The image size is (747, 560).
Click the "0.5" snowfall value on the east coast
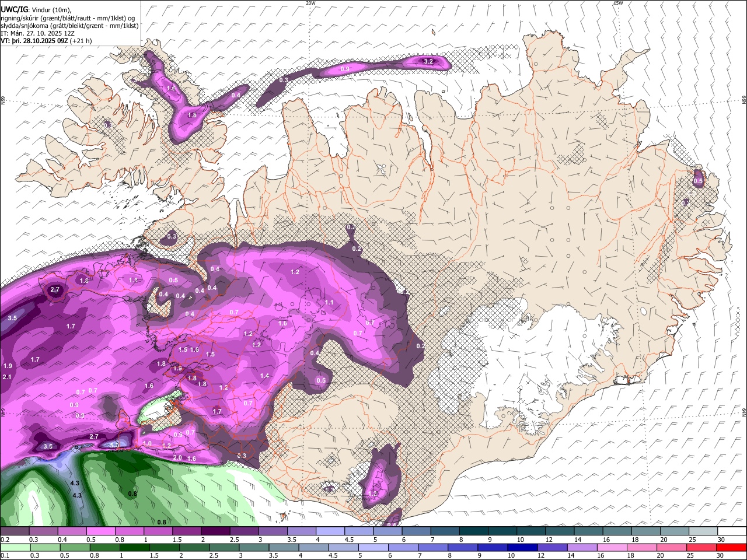tap(698, 181)
